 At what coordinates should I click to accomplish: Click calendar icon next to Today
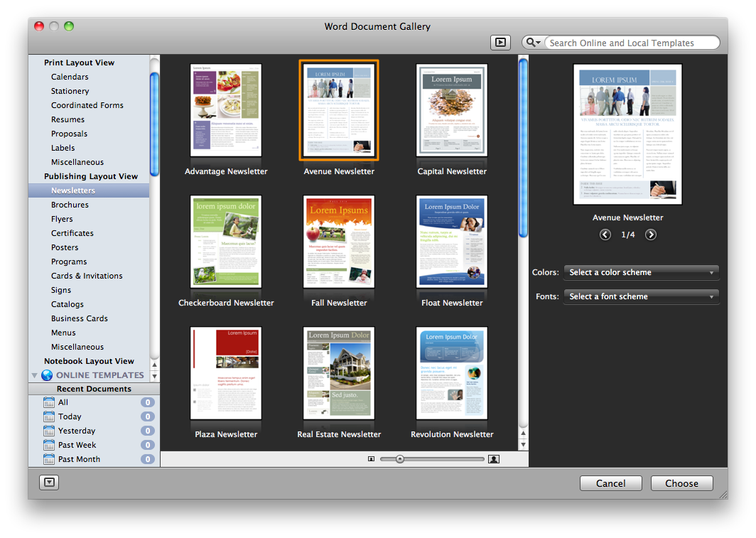coord(49,416)
